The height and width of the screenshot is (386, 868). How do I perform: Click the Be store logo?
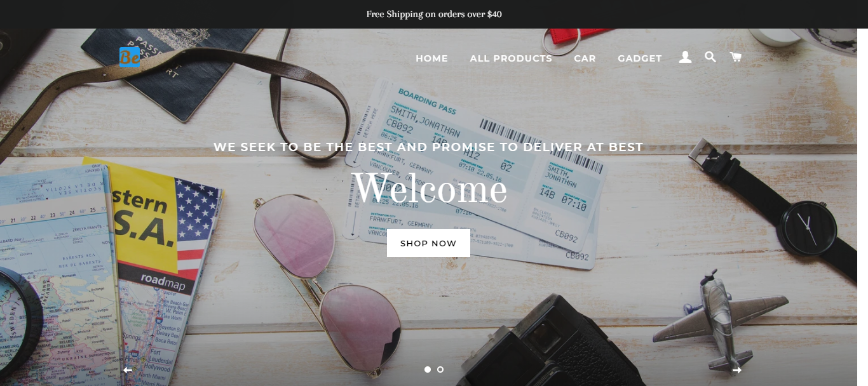[130, 57]
